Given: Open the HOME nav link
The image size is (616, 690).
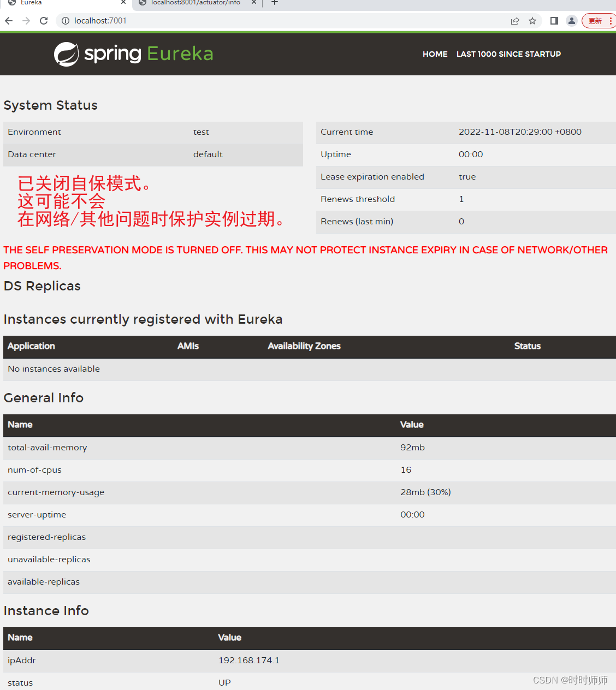Looking at the screenshot, I should click(x=435, y=54).
